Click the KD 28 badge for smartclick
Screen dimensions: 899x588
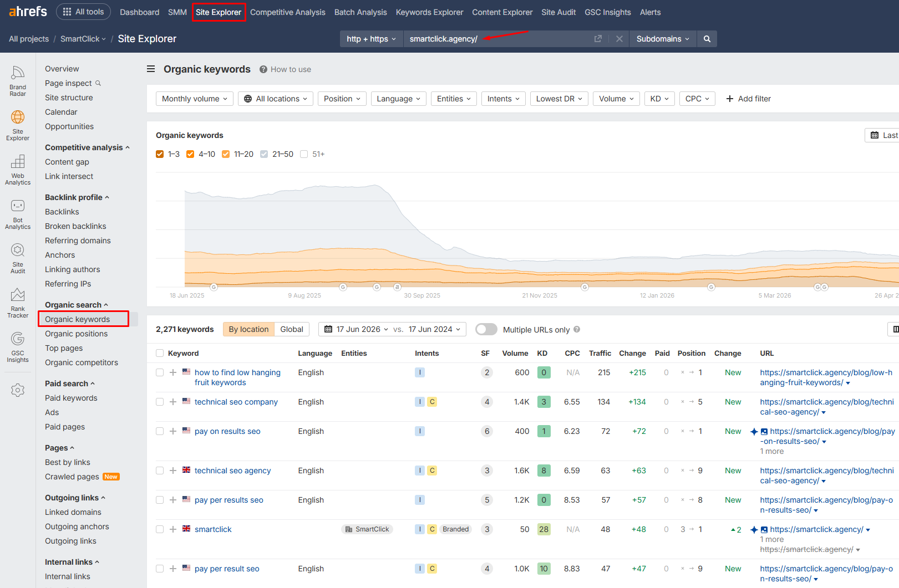pos(544,529)
